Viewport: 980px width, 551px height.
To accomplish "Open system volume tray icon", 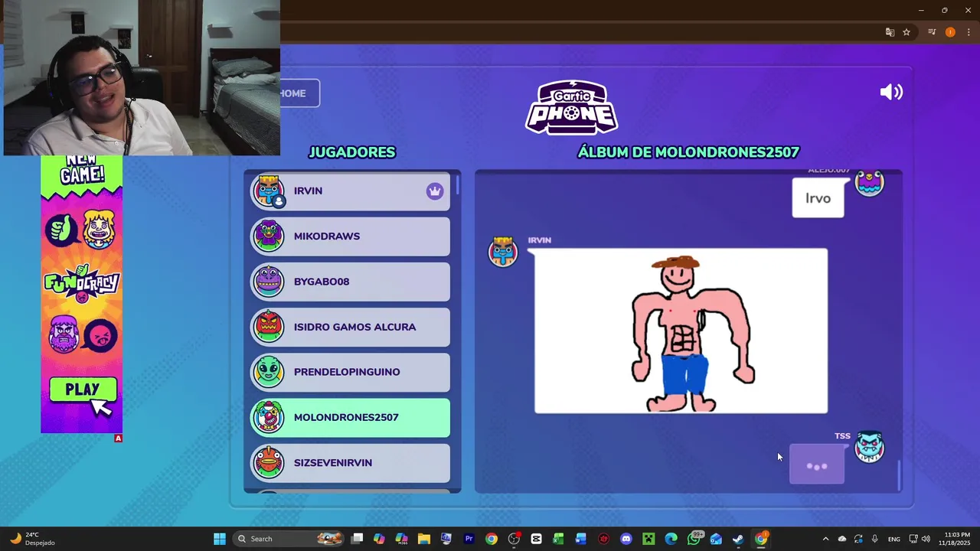I will 926,539.
